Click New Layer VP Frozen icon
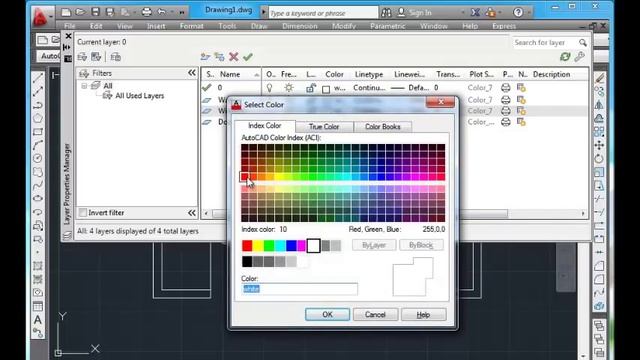Screen dimensions: 640x360 tap(219, 57)
